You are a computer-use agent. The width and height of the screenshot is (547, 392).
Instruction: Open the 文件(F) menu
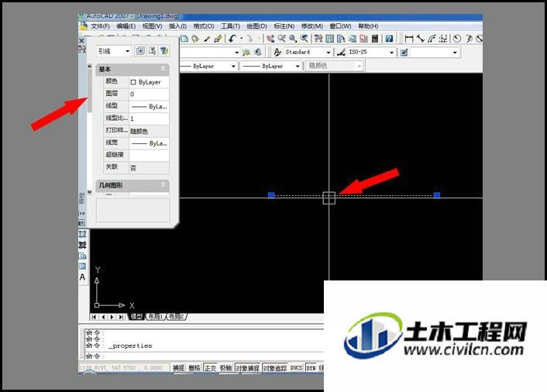pyautogui.click(x=100, y=26)
